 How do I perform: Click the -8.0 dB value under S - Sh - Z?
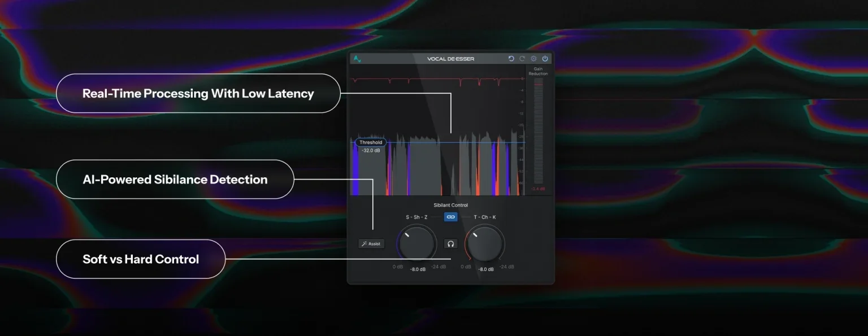click(418, 269)
